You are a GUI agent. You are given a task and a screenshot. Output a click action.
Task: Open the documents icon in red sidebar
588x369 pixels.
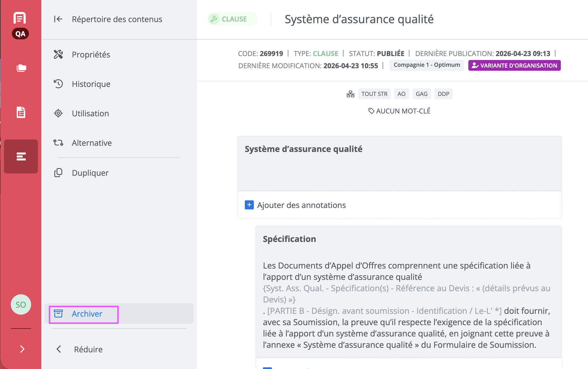pyautogui.click(x=21, y=112)
